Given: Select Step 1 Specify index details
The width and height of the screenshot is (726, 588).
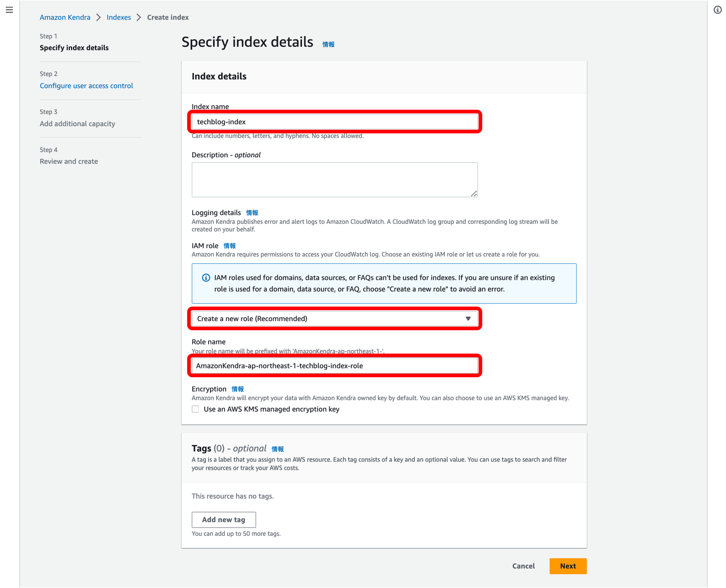Looking at the screenshot, I should click(x=74, y=48).
